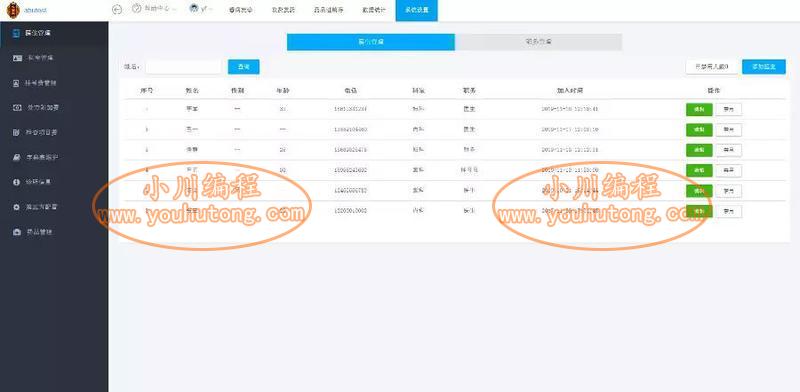This screenshot has height=392, width=800.
Task: Click the white button in table row 2
Action: (x=729, y=130)
